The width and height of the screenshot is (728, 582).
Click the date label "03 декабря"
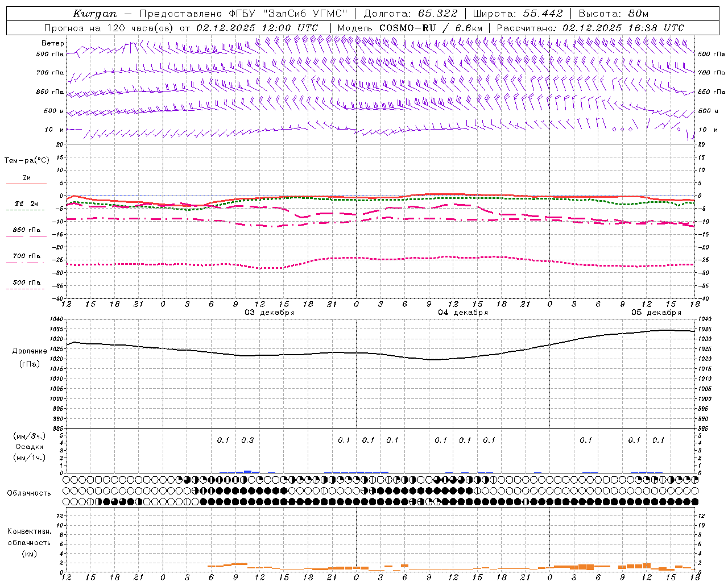[270, 313]
